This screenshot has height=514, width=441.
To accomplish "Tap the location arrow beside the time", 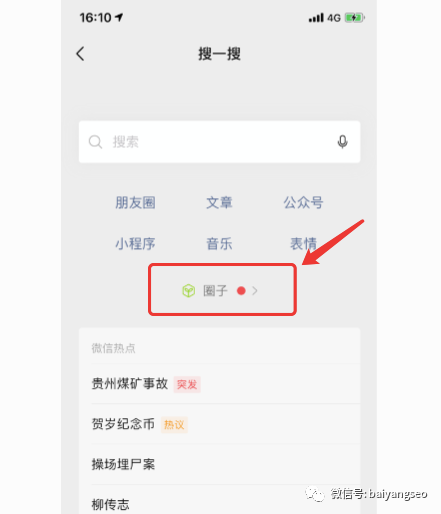I will point(119,17).
